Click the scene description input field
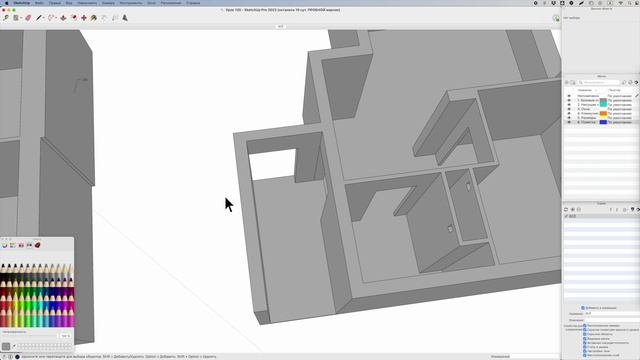Screen dimensions: 640x360 pos(612,320)
